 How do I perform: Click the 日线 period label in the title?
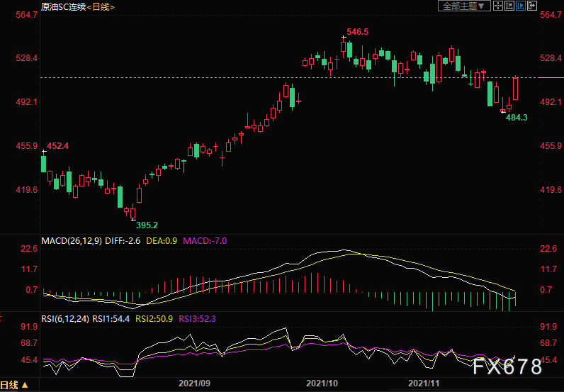(x=101, y=7)
